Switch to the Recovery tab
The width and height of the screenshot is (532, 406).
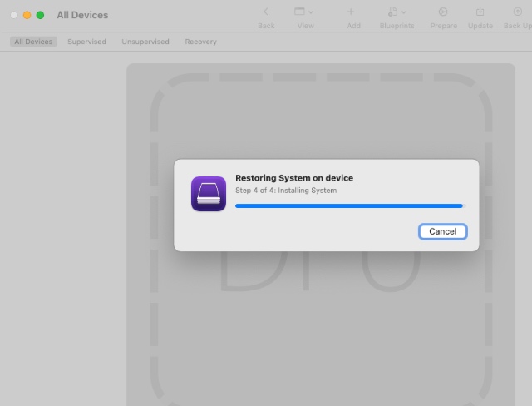point(200,42)
